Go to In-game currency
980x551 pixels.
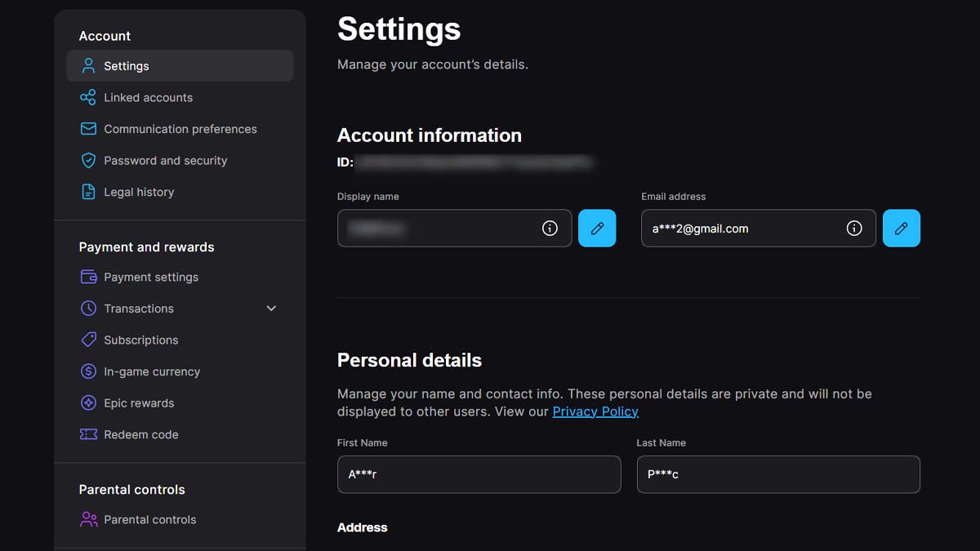(x=180, y=371)
